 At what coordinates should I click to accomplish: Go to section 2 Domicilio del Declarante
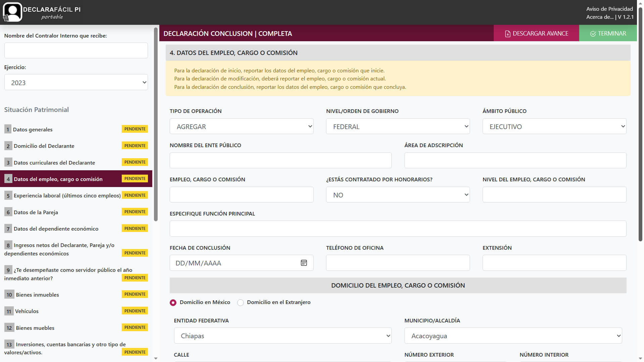[x=76, y=146]
